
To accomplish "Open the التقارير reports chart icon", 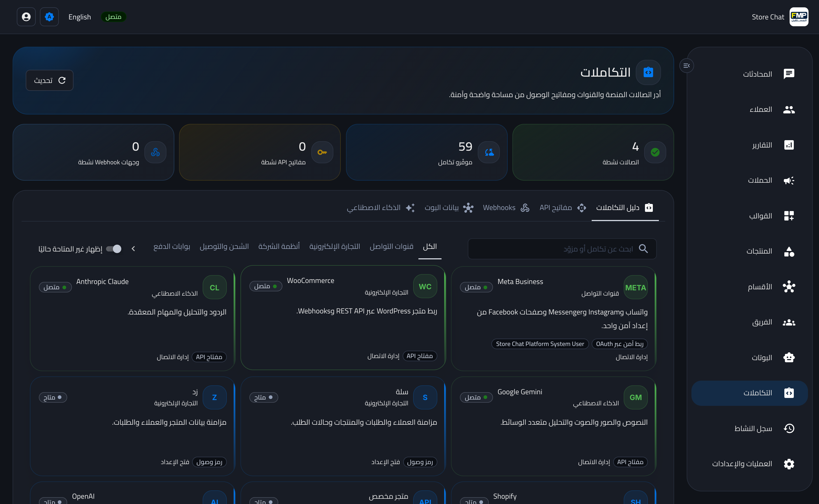I will click(789, 145).
